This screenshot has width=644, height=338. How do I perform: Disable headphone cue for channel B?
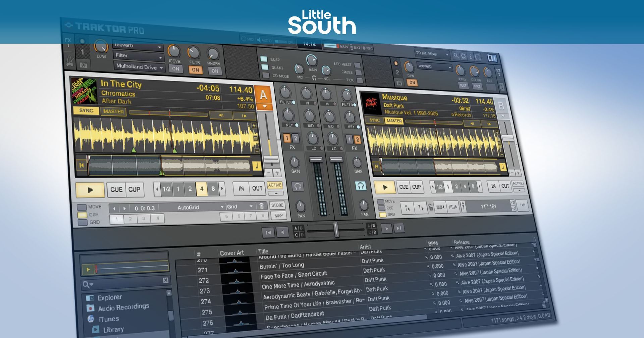click(361, 185)
